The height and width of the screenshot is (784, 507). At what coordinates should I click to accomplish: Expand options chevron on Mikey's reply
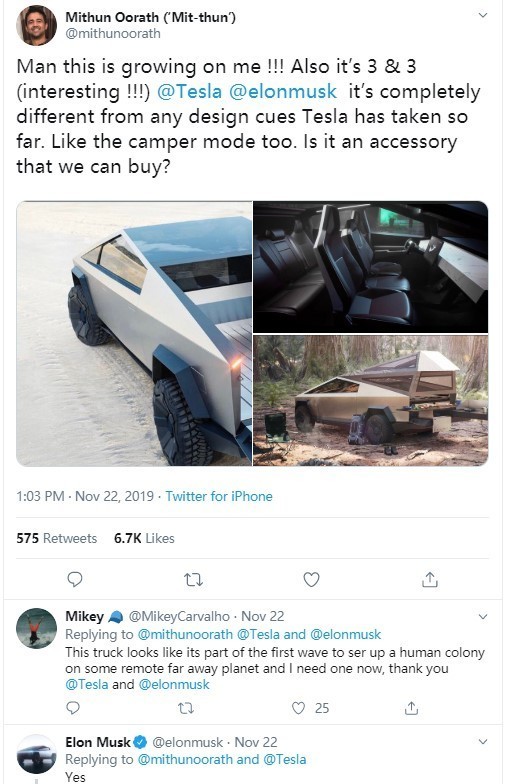click(482, 616)
